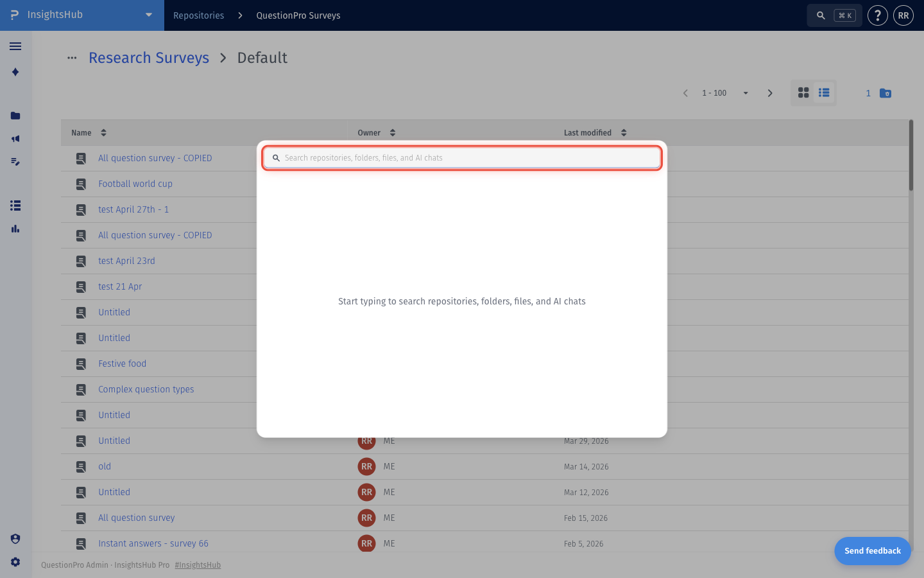
Task: Open the hamburger menu in the sidebar
Action: click(x=15, y=46)
